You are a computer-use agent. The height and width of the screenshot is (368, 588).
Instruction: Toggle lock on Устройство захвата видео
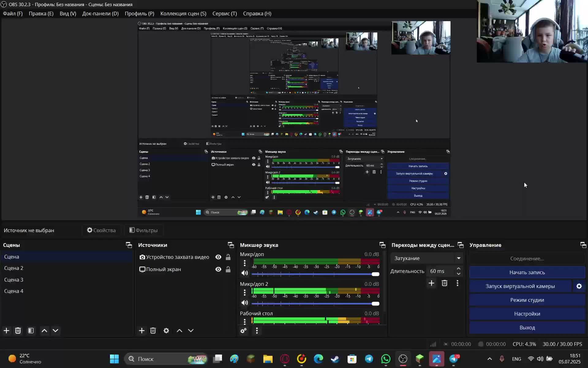click(228, 257)
